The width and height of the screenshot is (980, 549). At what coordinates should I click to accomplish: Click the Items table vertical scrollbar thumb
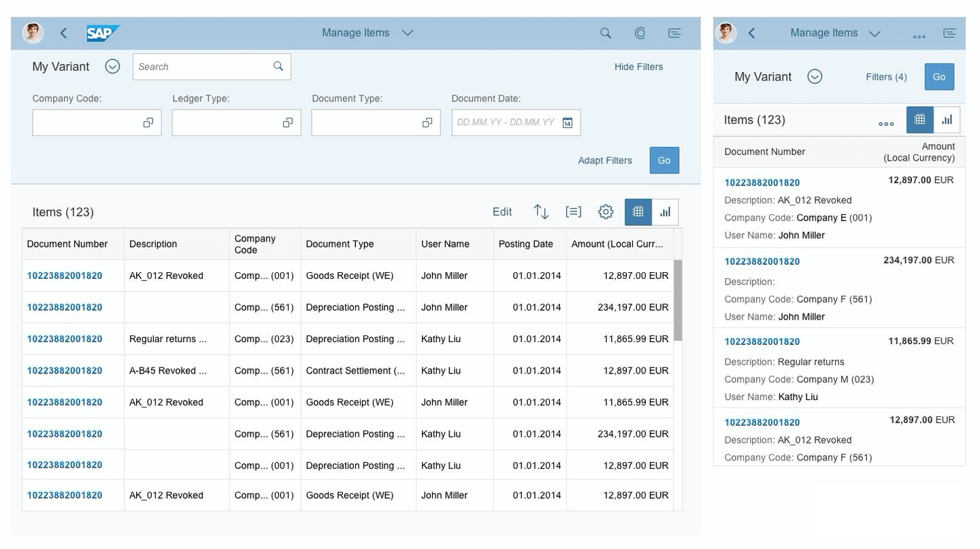678,300
